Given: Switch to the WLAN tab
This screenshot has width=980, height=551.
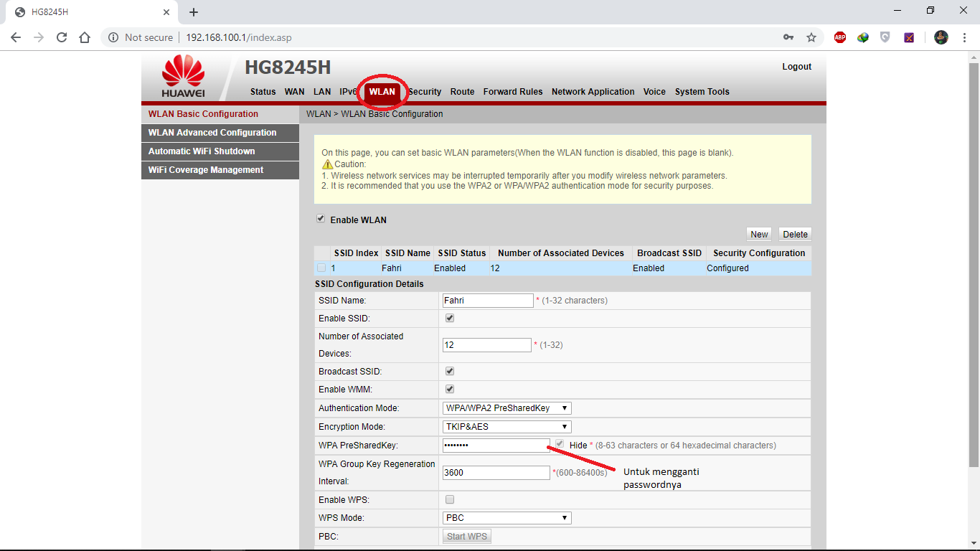Looking at the screenshot, I should (382, 92).
